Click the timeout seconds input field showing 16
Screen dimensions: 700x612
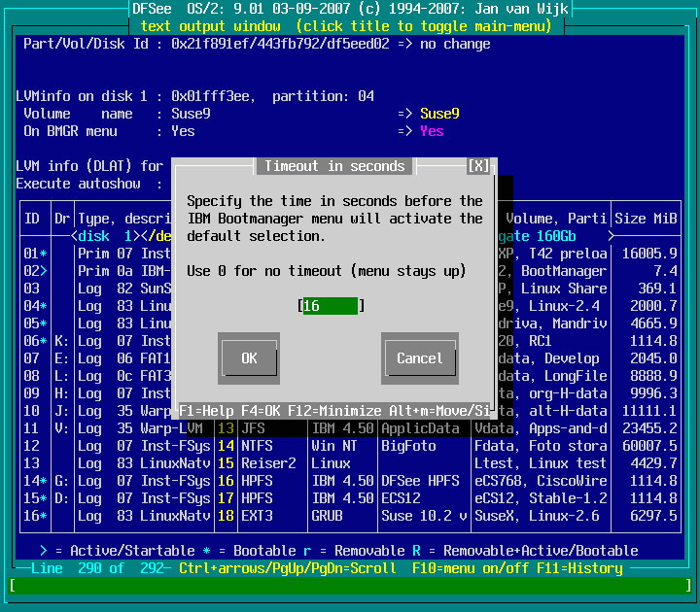[x=331, y=306]
